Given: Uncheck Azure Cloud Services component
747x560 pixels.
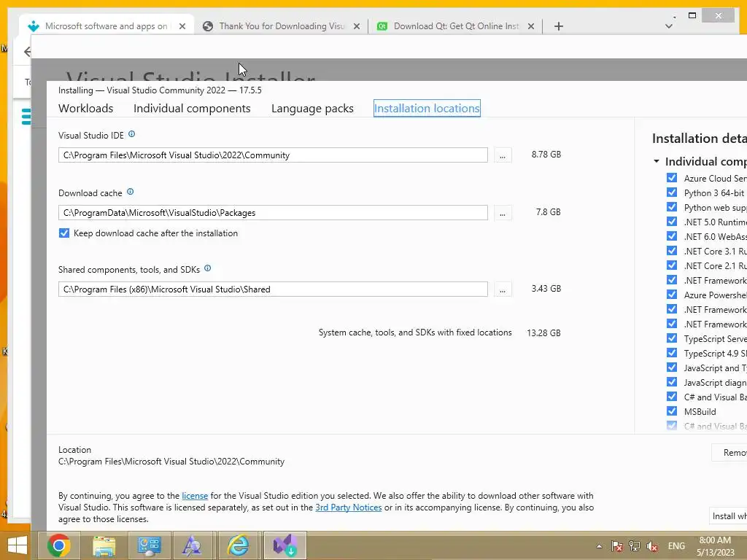Looking at the screenshot, I should coord(672,178).
